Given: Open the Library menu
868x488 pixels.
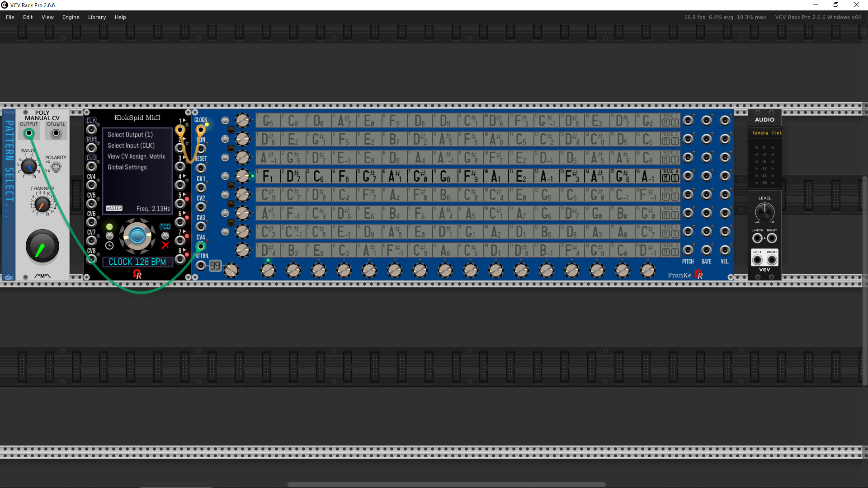Looking at the screenshot, I should tap(97, 17).
